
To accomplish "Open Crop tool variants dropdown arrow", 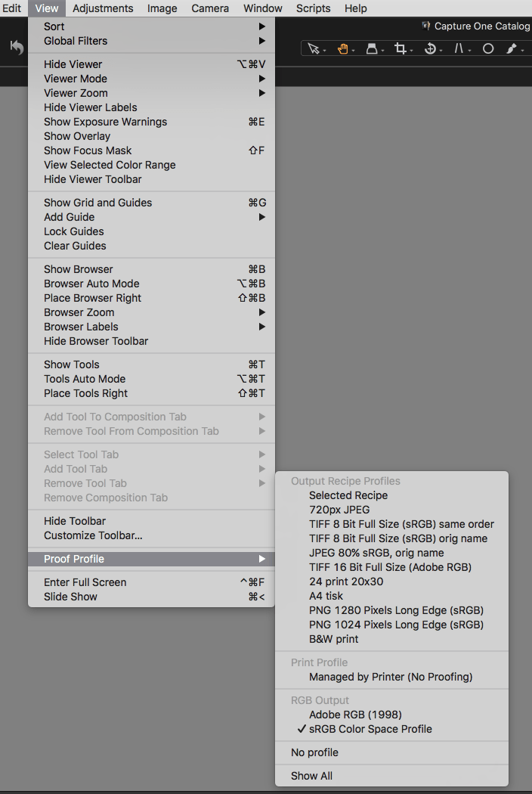I will 412,50.
